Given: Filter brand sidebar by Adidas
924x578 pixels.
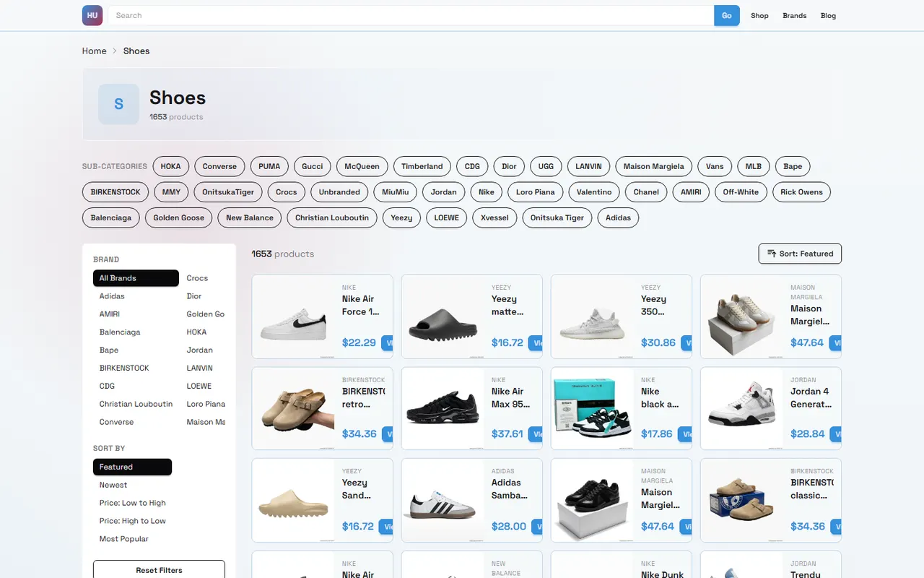Looking at the screenshot, I should point(112,296).
